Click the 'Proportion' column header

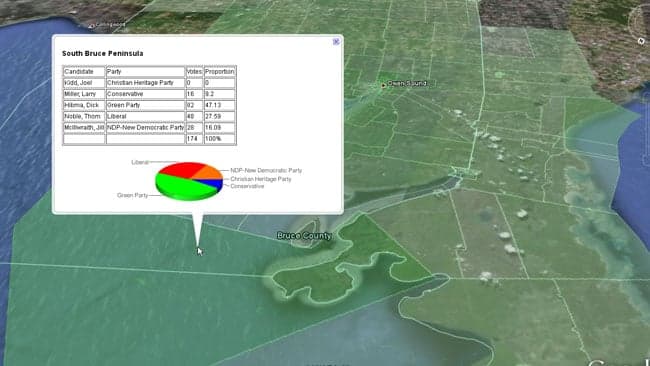point(220,72)
